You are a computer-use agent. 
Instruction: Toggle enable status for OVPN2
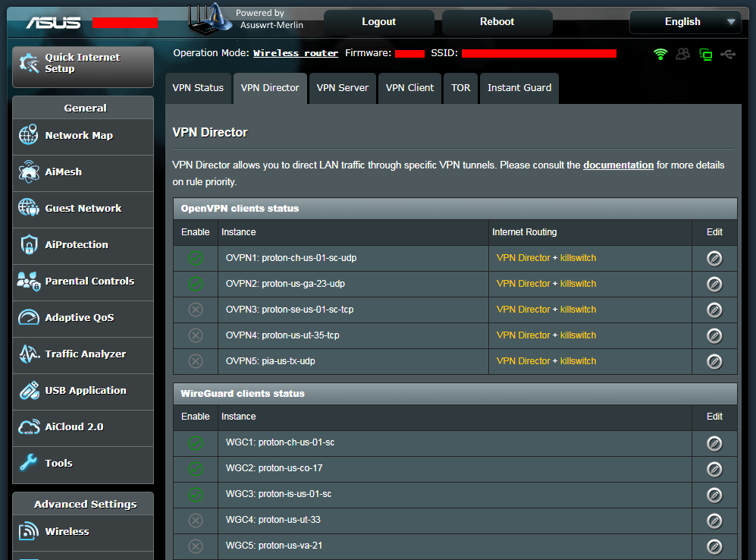coord(196,284)
